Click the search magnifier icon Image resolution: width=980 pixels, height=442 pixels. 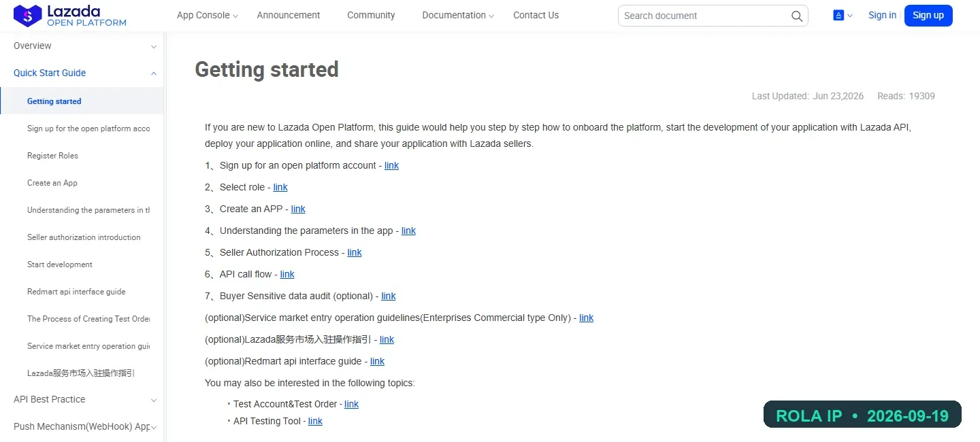[x=797, y=16]
